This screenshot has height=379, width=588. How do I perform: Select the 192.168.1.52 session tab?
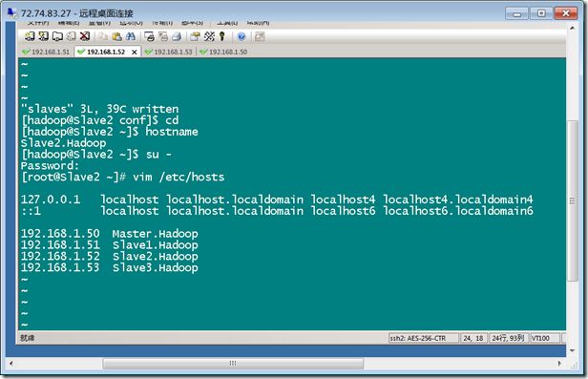(x=106, y=52)
